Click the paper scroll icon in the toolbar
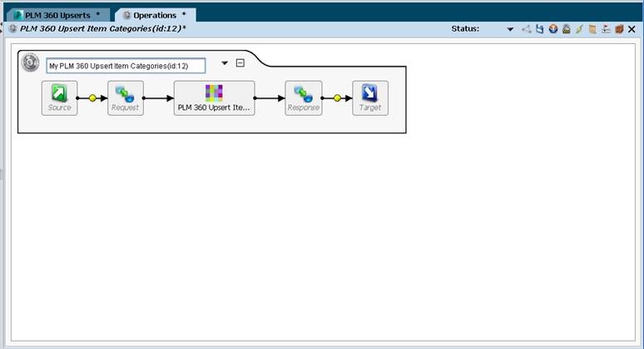This screenshot has width=644, height=349. pos(592,29)
